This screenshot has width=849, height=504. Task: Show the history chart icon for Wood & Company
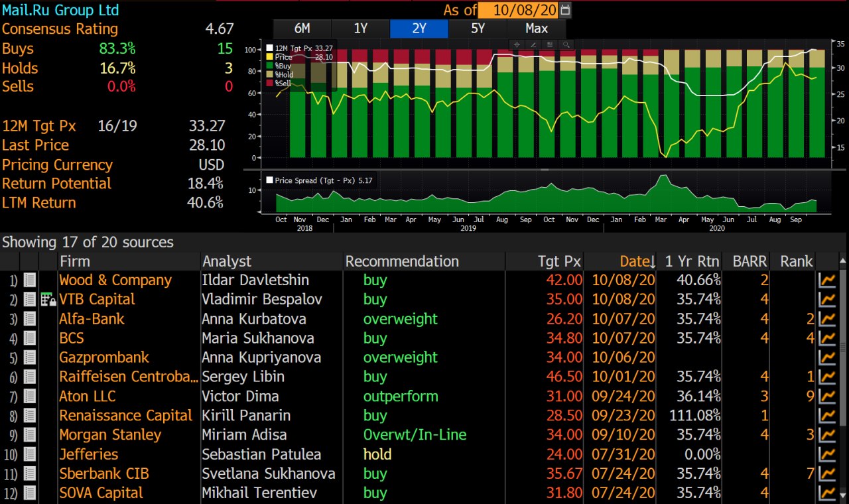(827, 281)
